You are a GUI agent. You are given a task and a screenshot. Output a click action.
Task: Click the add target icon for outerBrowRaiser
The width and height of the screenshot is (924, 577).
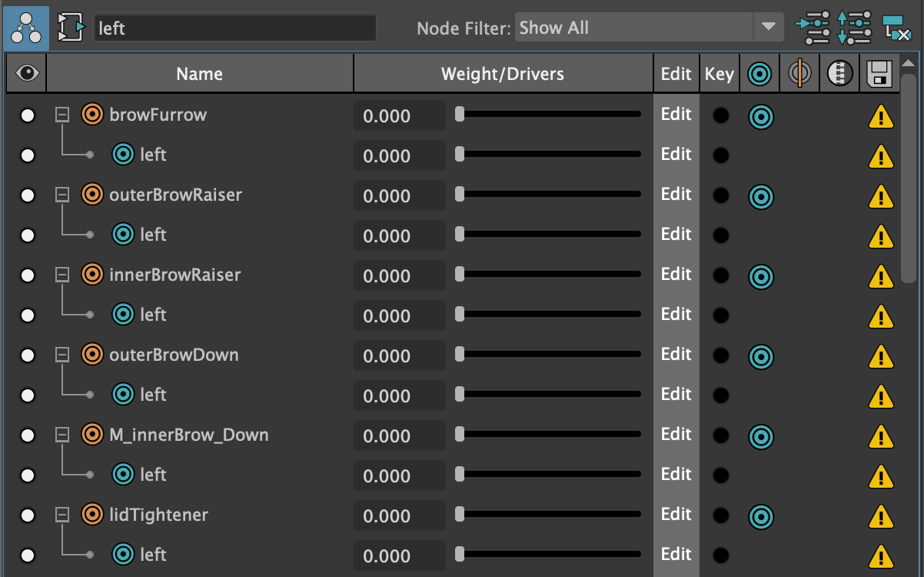point(760,196)
